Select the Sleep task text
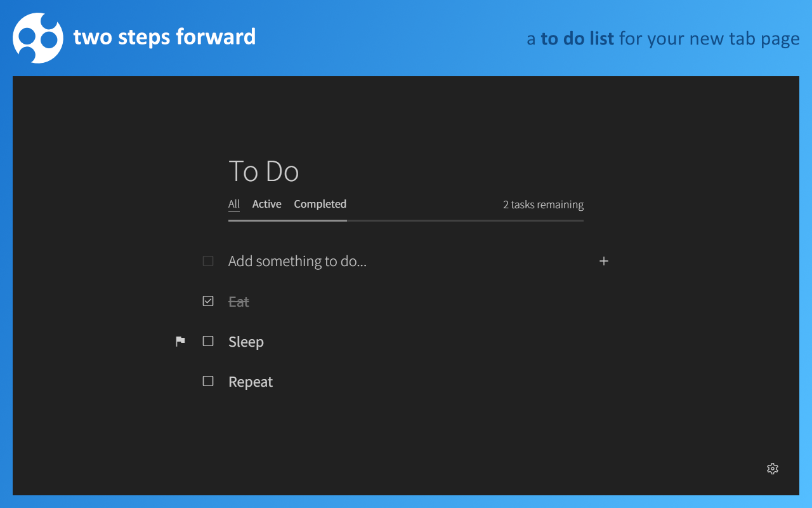This screenshot has height=508, width=812. click(246, 341)
